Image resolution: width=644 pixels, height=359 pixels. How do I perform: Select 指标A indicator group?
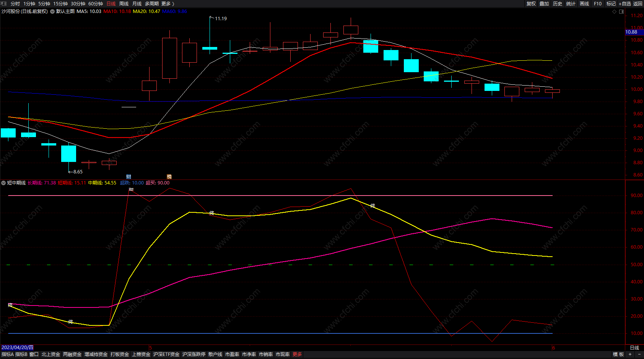[8, 354]
